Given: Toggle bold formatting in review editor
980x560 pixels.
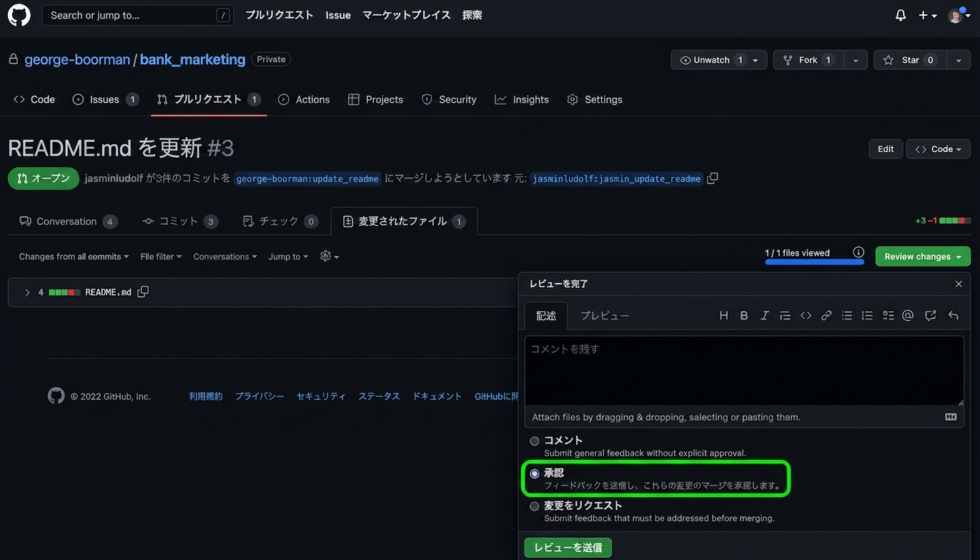Looking at the screenshot, I should [744, 316].
